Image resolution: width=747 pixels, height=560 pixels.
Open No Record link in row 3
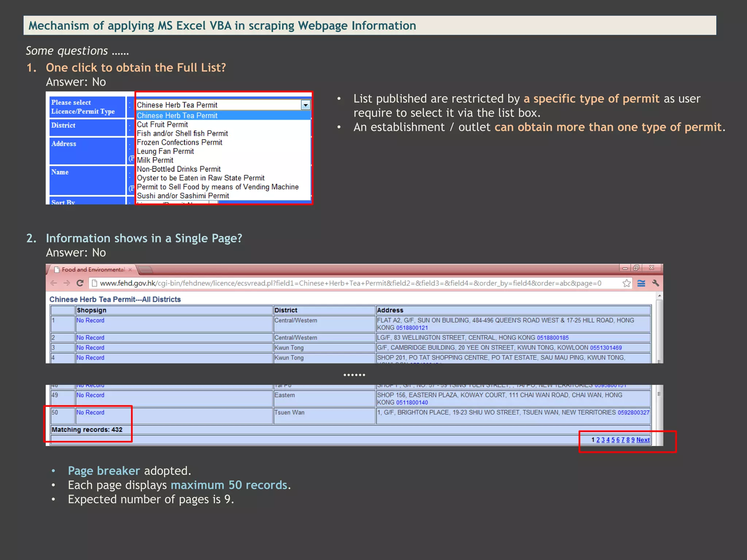click(x=90, y=347)
